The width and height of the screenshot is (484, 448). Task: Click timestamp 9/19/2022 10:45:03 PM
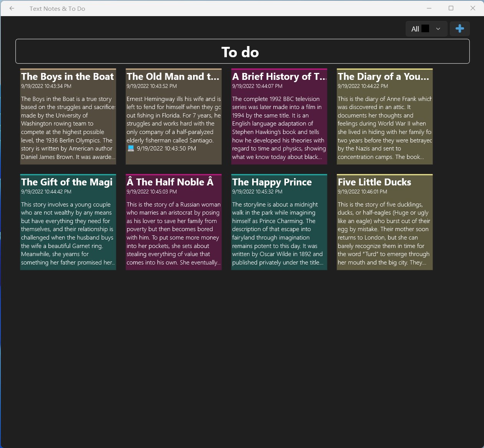point(152,192)
